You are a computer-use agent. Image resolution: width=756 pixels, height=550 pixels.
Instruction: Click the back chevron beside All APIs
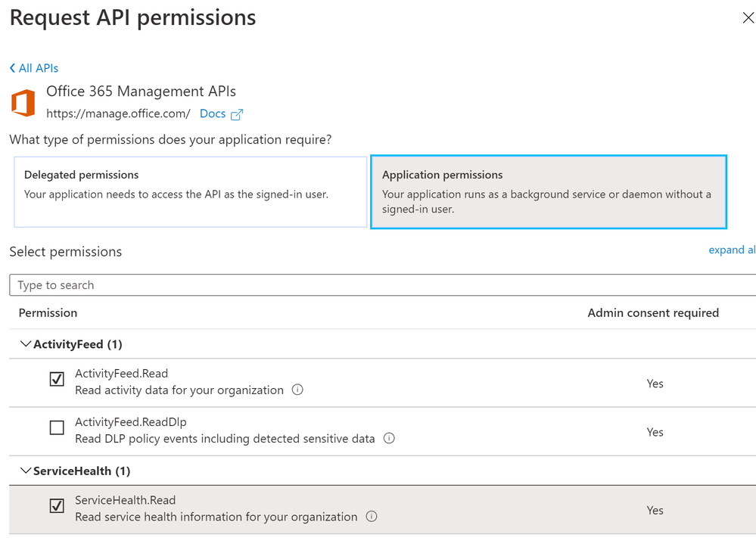13,68
